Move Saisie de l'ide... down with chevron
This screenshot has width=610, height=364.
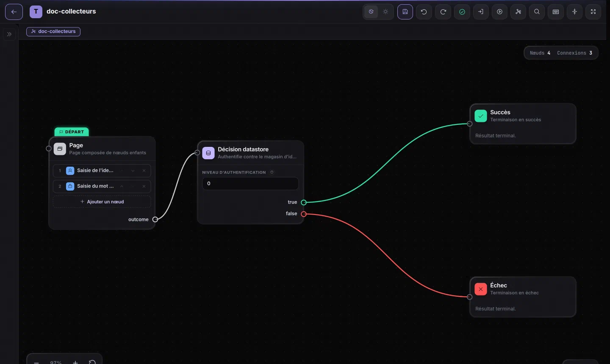[133, 171]
